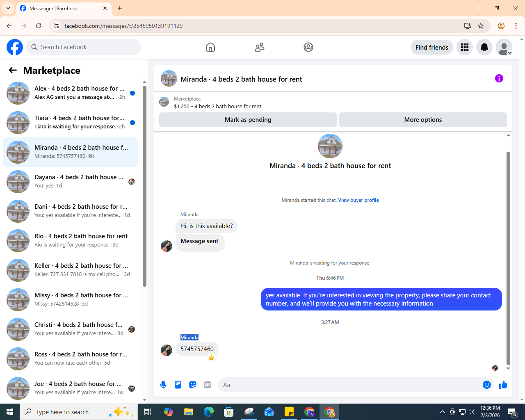Open File Explorer from the taskbar
The image size is (525, 420).
(x=188, y=412)
